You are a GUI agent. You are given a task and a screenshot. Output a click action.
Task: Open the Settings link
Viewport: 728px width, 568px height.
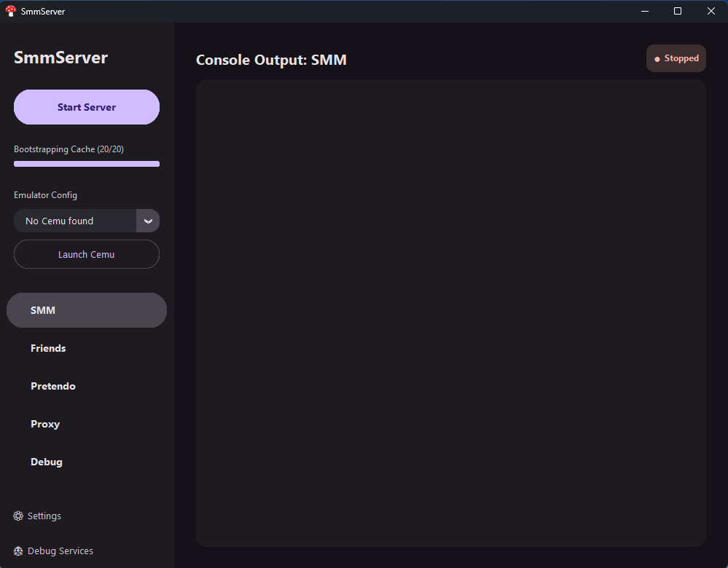44,516
